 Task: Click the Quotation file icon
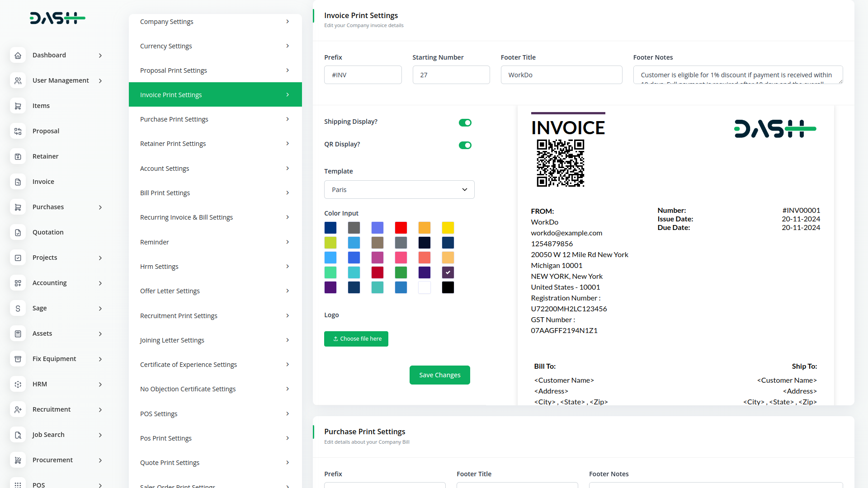point(18,232)
